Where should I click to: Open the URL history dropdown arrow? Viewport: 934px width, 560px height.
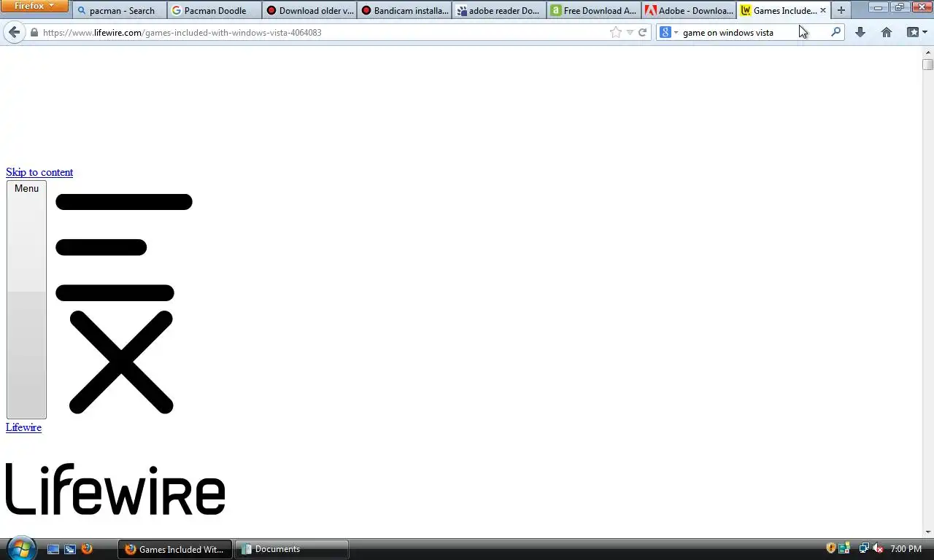click(630, 32)
